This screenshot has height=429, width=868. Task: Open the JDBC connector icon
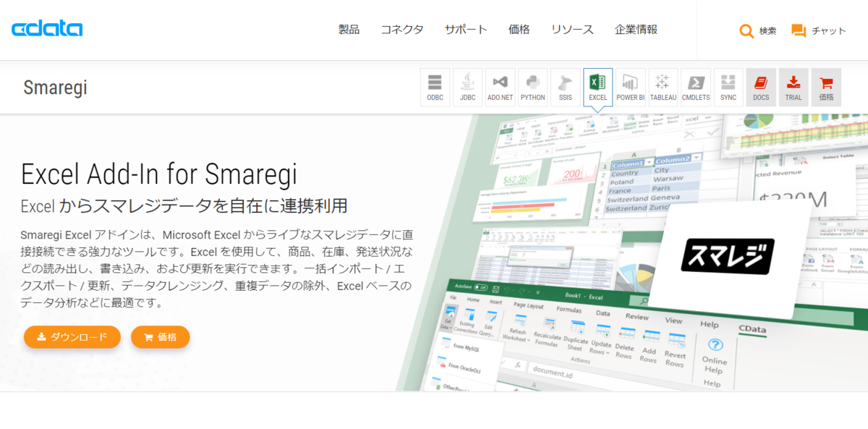click(467, 88)
